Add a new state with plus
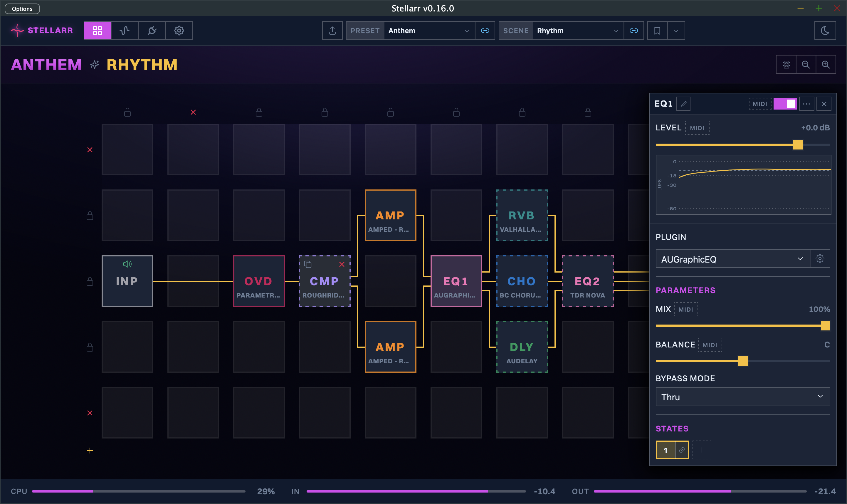This screenshot has height=504, width=847. 702,450
